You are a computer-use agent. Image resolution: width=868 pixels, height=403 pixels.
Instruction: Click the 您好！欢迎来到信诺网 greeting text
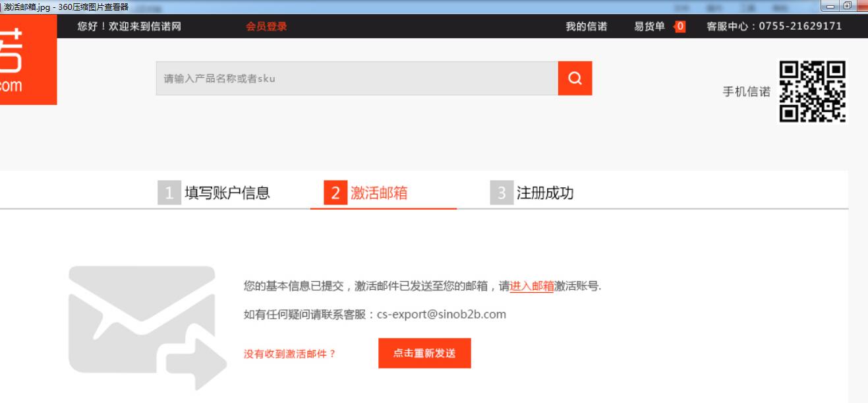tap(129, 27)
